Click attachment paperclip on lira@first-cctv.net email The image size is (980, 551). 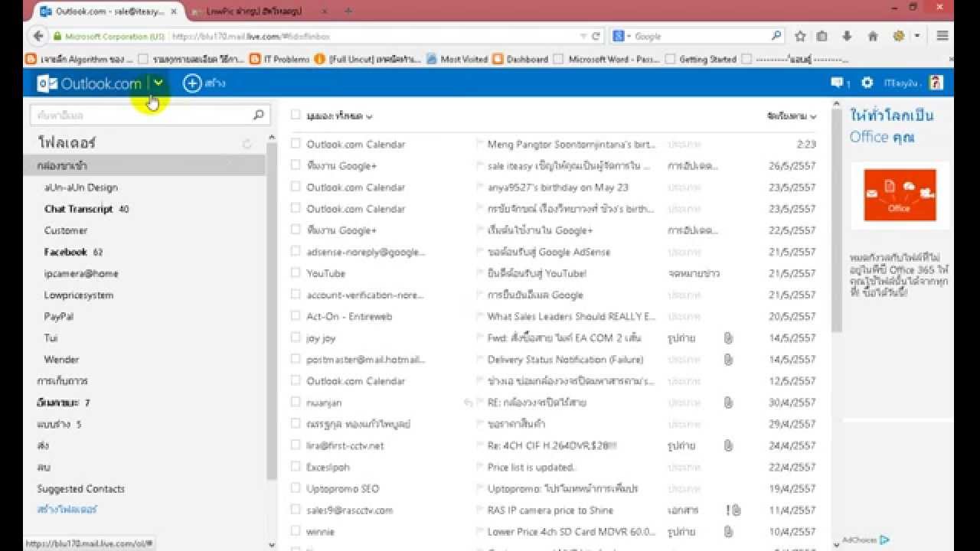(x=728, y=445)
